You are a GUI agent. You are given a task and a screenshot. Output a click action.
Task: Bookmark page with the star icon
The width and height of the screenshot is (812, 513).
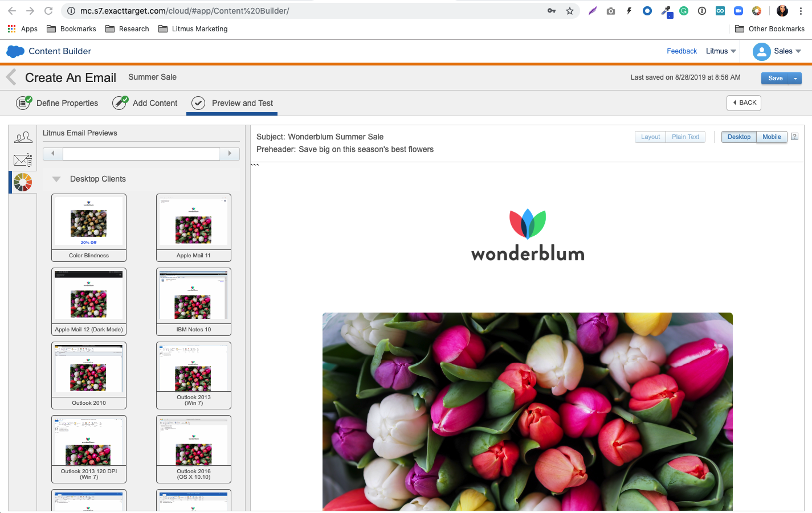pos(570,11)
